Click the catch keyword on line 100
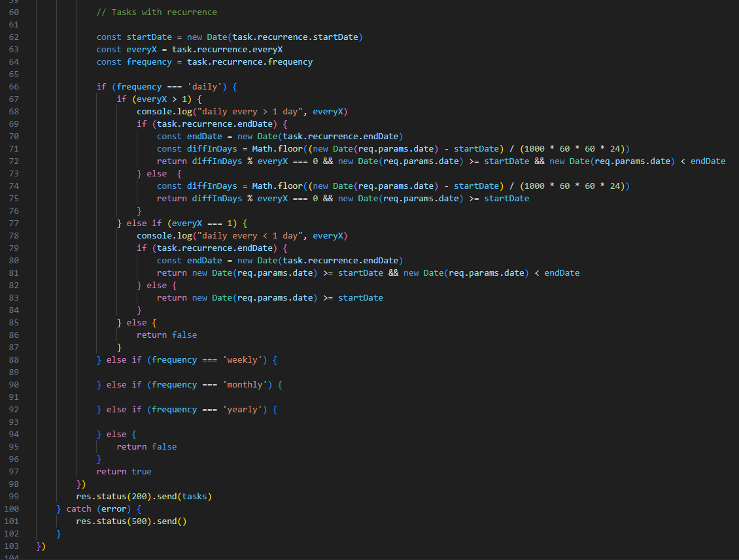Image resolution: width=739 pixels, height=560 pixels. (79, 509)
